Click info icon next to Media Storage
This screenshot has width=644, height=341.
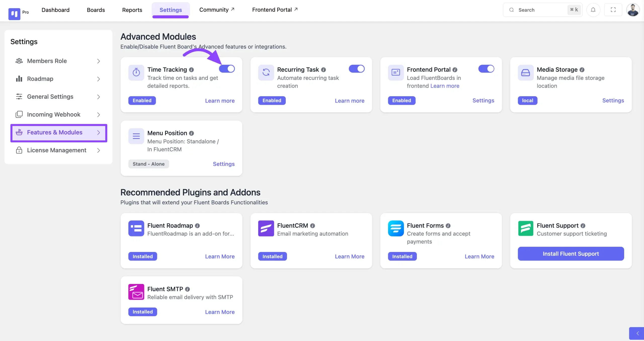(582, 70)
